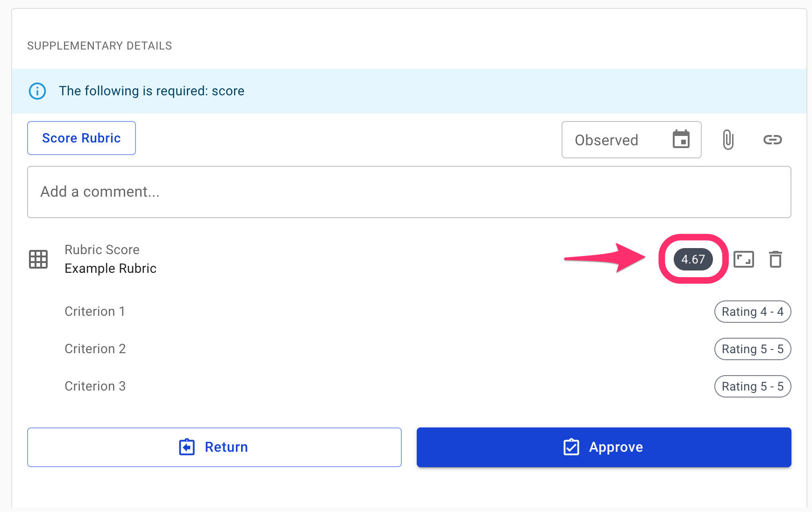Select the Rating 4 - 4 chip

(752, 312)
